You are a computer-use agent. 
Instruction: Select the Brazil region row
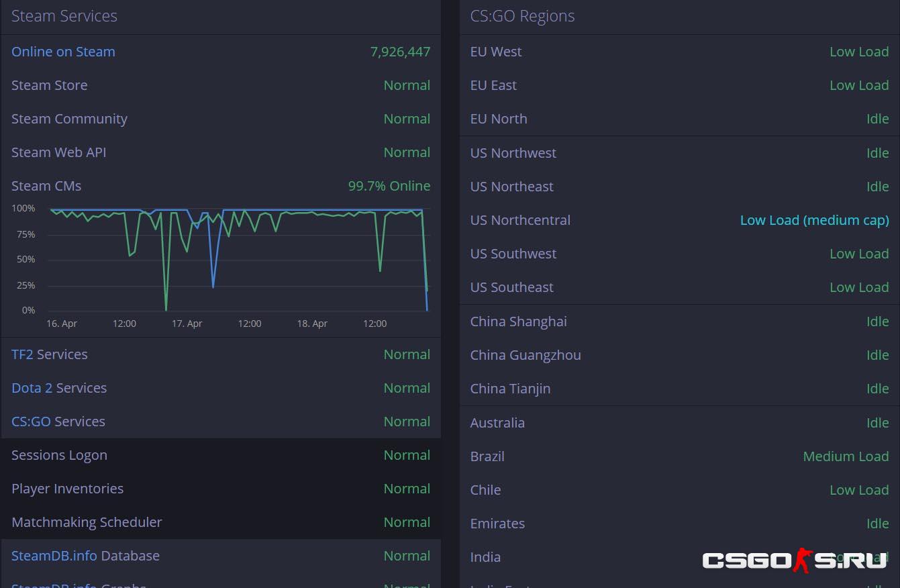point(680,456)
